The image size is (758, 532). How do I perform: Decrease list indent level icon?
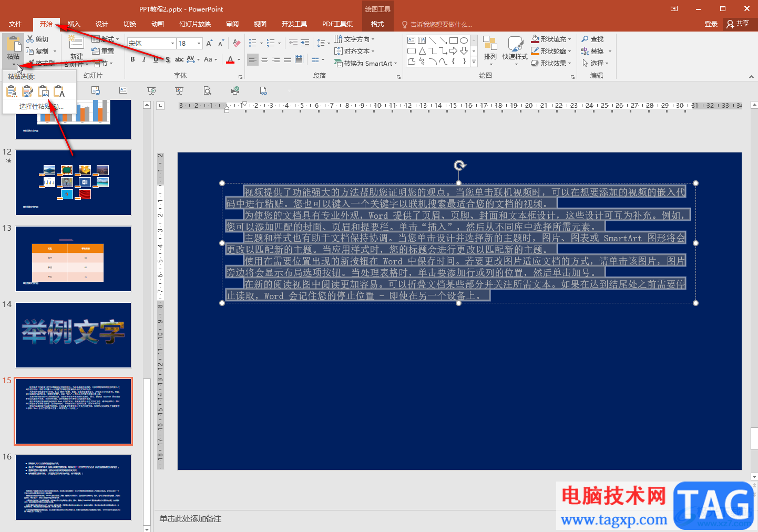click(x=293, y=43)
